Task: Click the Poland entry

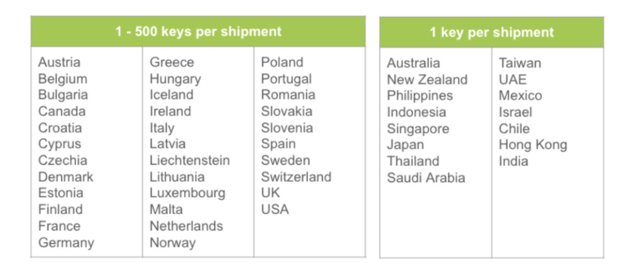Action: tap(282, 62)
